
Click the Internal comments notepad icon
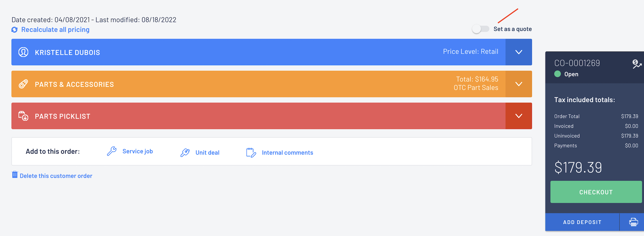pyautogui.click(x=251, y=152)
